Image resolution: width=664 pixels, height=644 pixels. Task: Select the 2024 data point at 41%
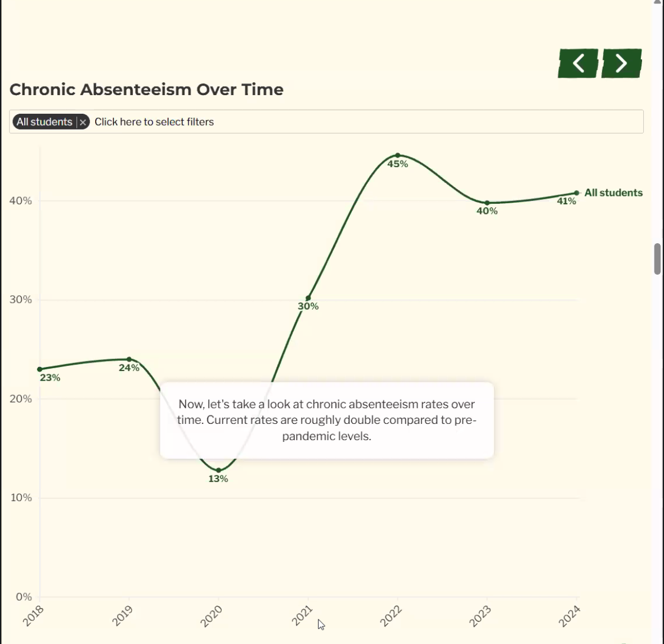577,193
